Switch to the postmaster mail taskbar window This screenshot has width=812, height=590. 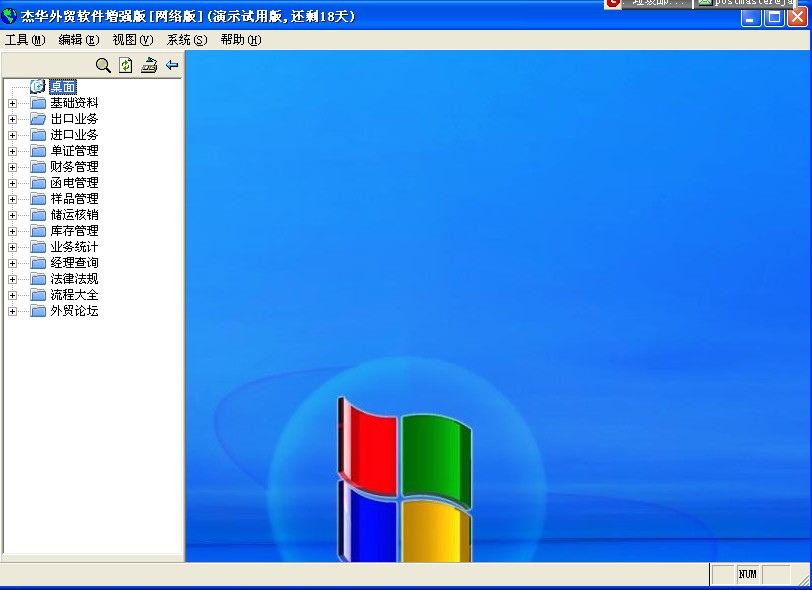coord(746,4)
